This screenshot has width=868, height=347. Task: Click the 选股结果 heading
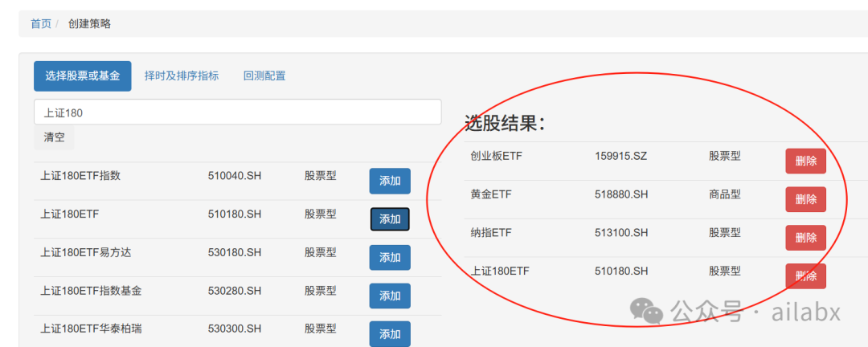point(505,123)
